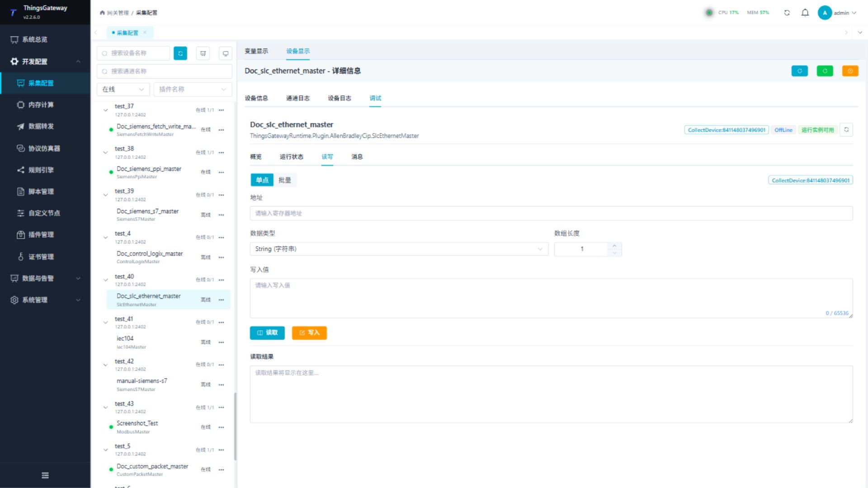
Task: Click the refresh icon in top header
Action: pyautogui.click(x=787, y=13)
